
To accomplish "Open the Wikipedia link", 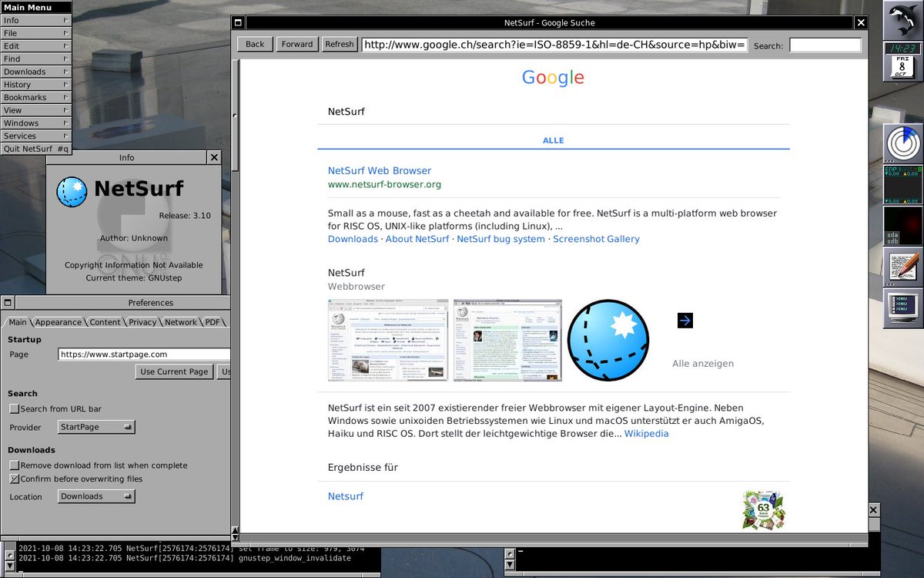I will 646,433.
